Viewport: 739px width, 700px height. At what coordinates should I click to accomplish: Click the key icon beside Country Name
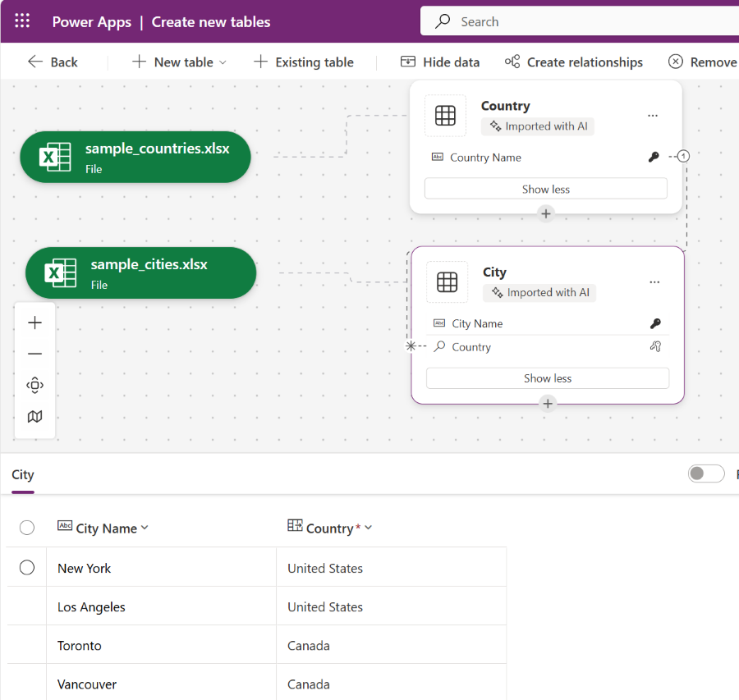point(654,157)
